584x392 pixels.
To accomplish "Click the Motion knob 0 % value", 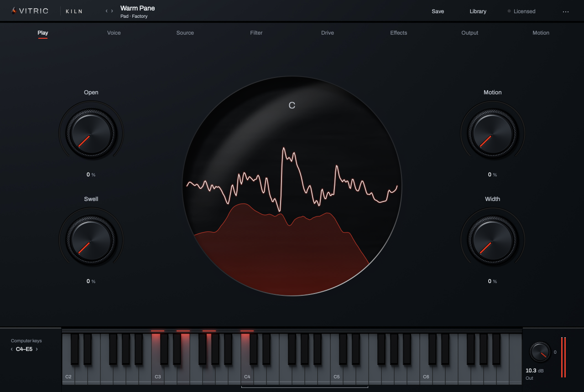I will click(493, 175).
